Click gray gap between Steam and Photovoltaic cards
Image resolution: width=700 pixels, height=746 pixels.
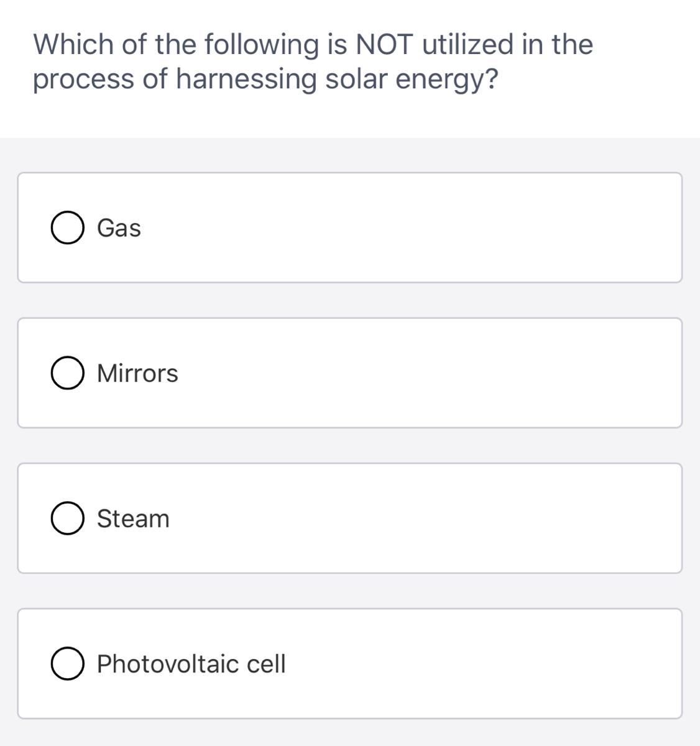tap(349, 591)
